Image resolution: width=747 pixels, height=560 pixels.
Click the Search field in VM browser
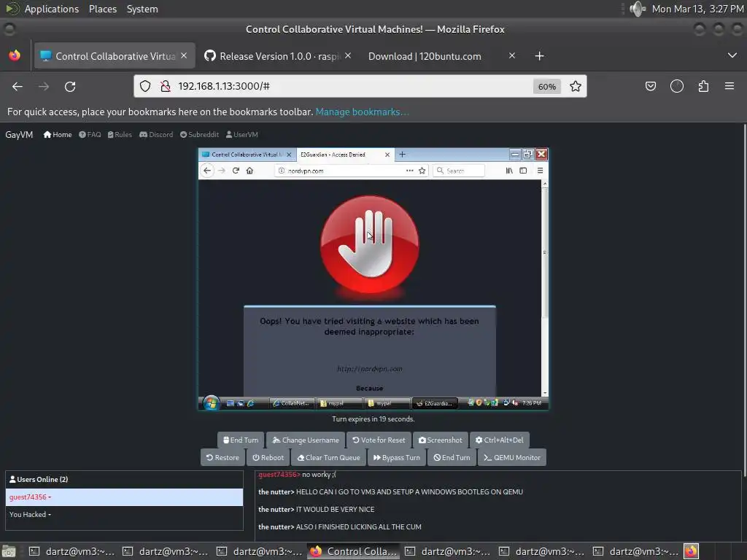click(459, 171)
